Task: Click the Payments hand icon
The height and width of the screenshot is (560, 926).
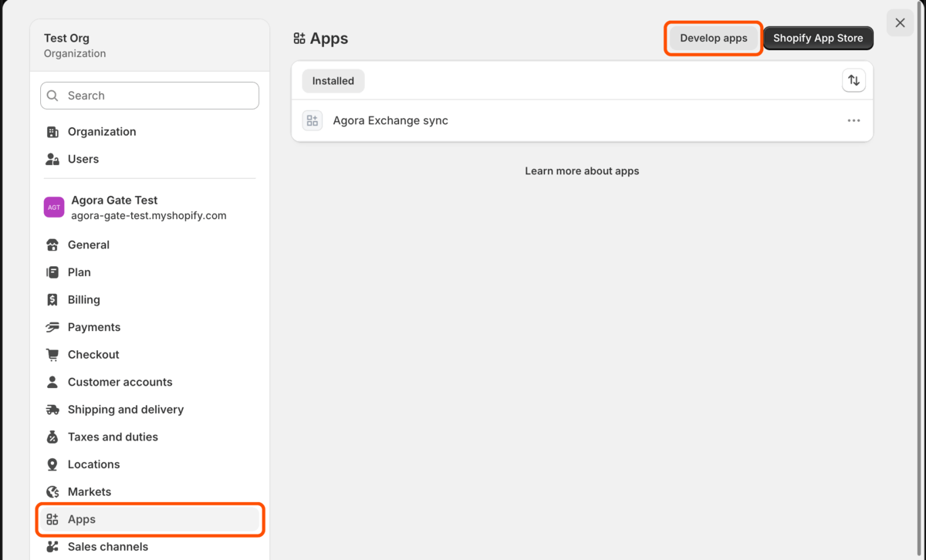Action: (52, 327)
